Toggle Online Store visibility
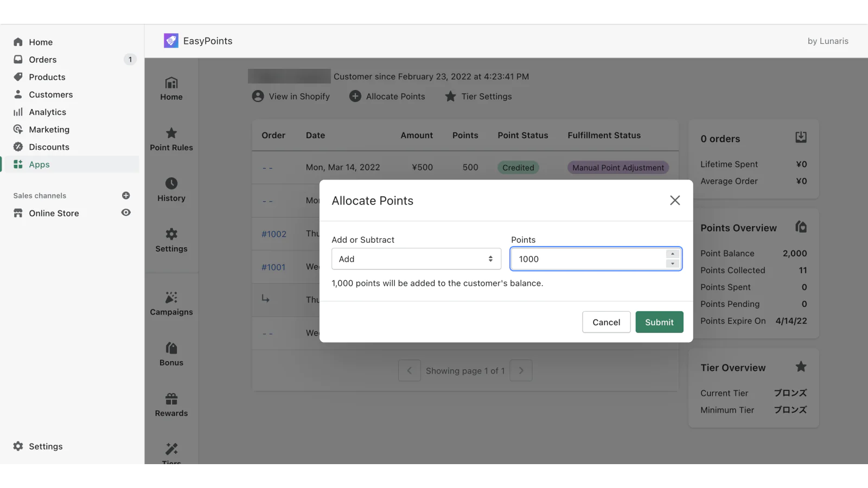This screenshot has width=868, height=488. click(x=126, y=213)
